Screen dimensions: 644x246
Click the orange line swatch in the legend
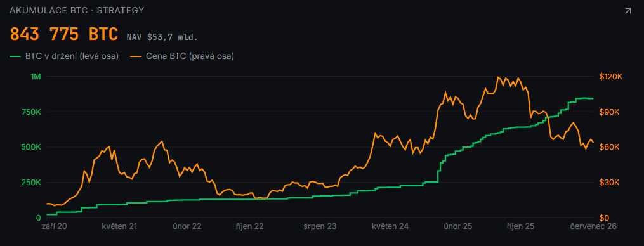pyautogui.click(x=136, y=56)
